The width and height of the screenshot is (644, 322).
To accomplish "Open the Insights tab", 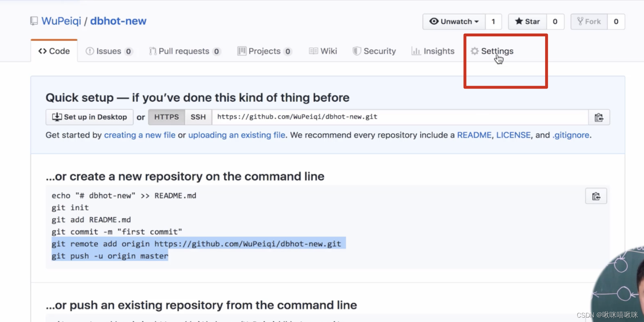I will click(x=433, y=51).
